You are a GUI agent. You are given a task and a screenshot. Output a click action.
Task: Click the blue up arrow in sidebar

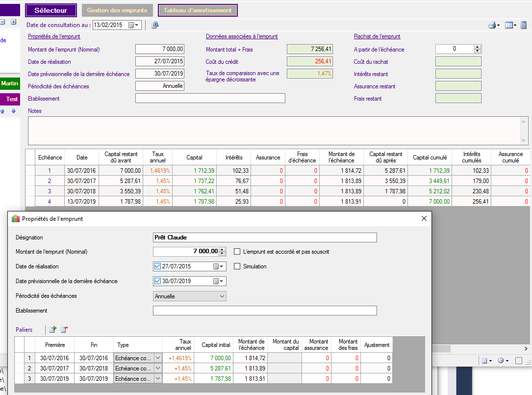coord(2,111)
